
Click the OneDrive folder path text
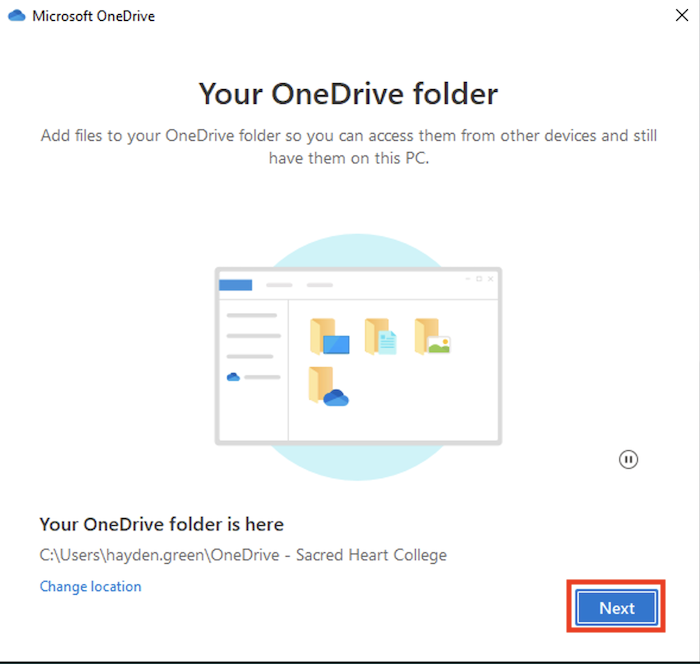click(243, 555)
